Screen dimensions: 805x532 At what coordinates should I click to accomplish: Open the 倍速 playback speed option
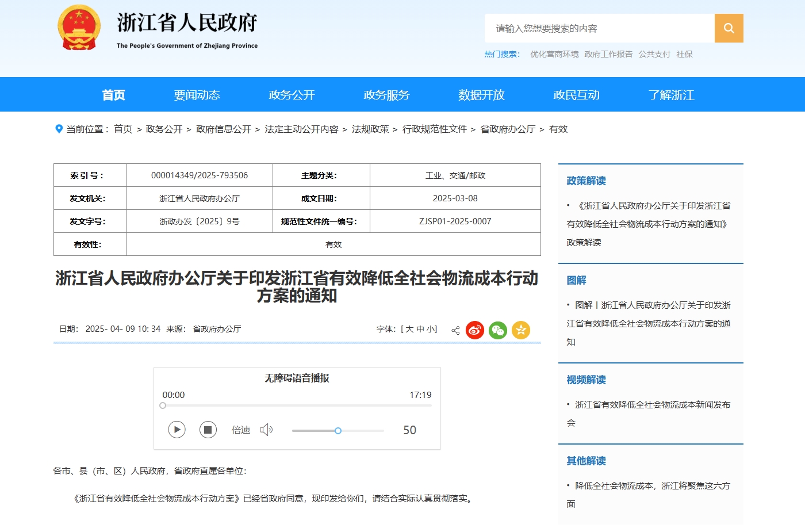240,430
